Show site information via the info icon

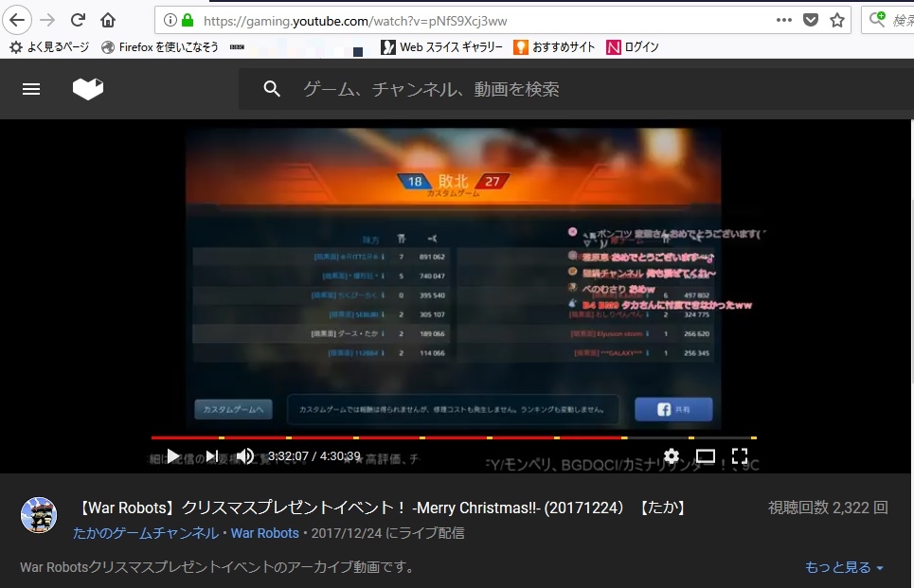170,21
